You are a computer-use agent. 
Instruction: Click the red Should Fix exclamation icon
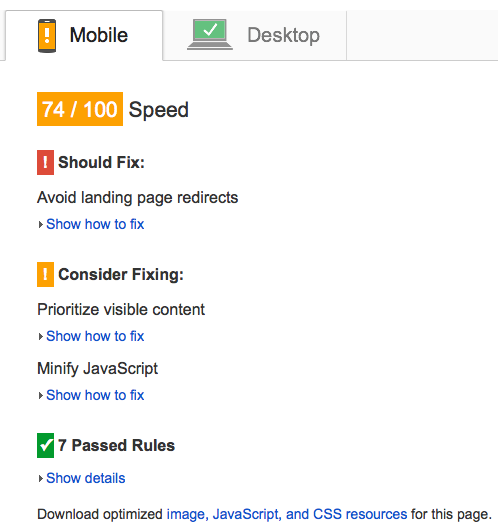(45, 162)
